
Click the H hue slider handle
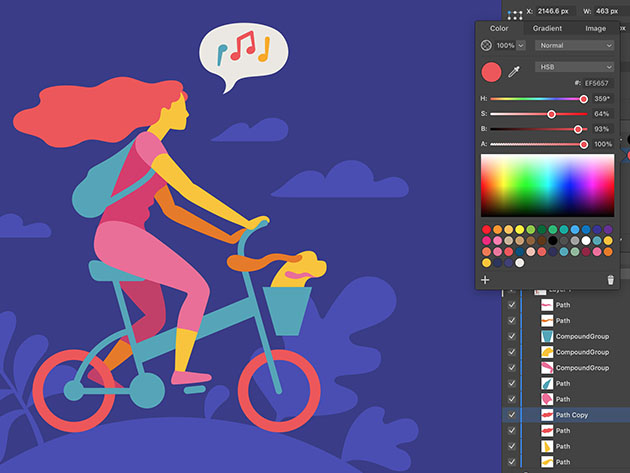(583, 99)
